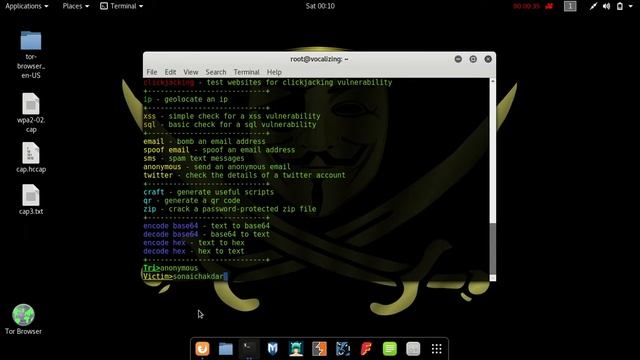Click 'twitter - check the details' line
Viewport: 640px width, 360px height.
244,175
